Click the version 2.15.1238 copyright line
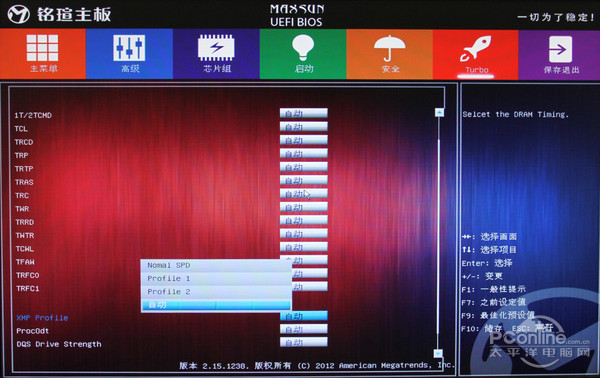 coord(317,365)
